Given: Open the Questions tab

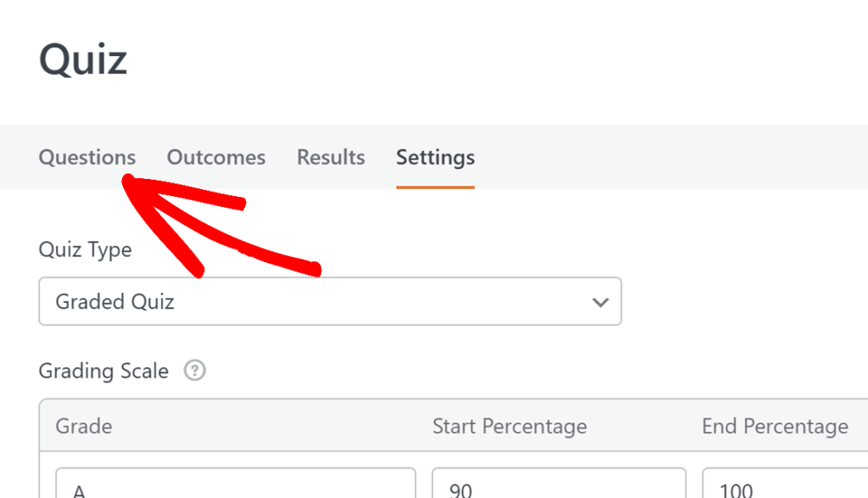Looking at the screenshot, I should tap(87, 158).
